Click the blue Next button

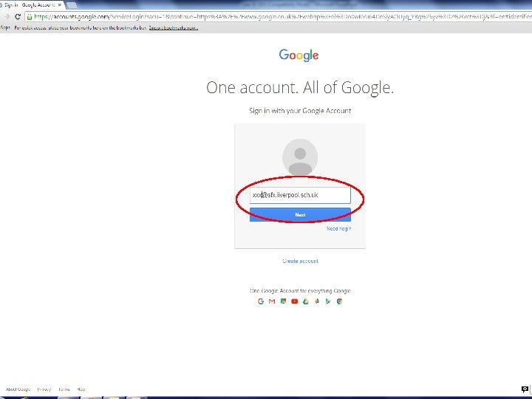[300, 215]
